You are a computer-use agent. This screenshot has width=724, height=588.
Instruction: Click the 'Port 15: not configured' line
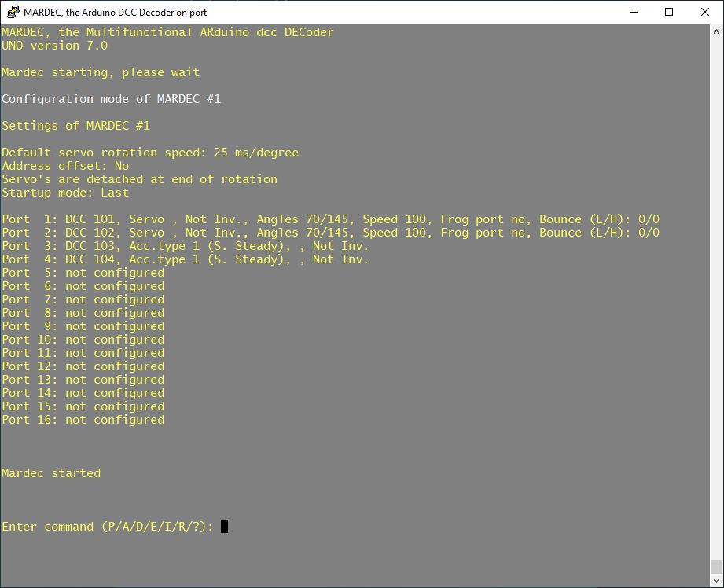[83, 406]
